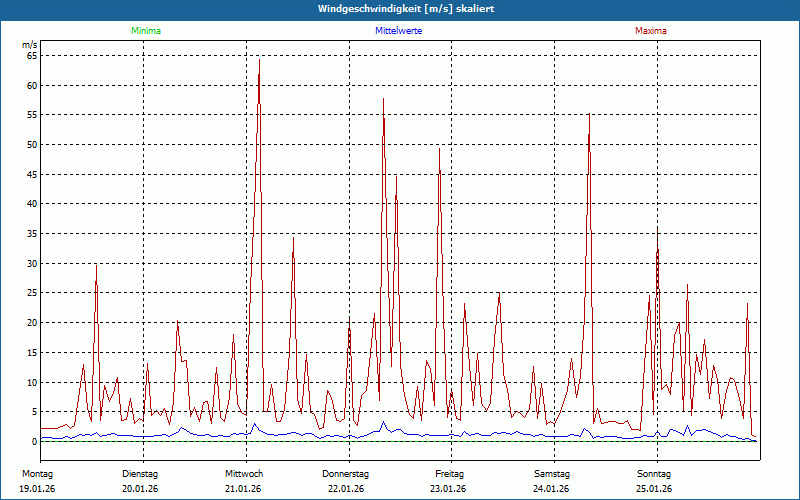Select the Mittelwerte legend label
Viewport: 800px width, 500px height.
point(398,31)
